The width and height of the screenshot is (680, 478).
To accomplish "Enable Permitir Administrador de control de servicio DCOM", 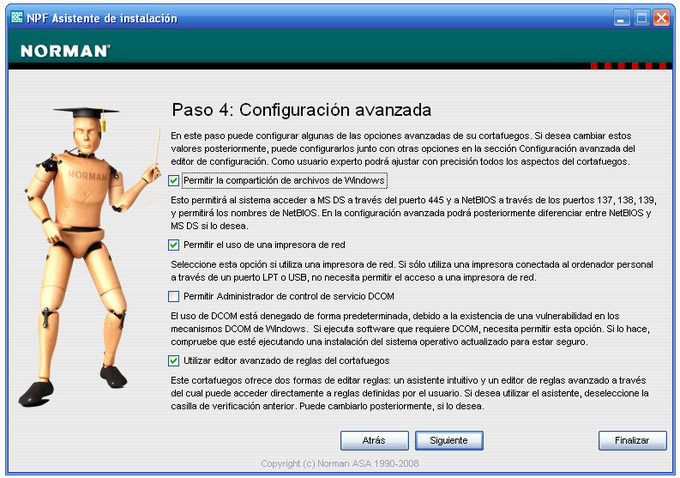I will point(173,296).
